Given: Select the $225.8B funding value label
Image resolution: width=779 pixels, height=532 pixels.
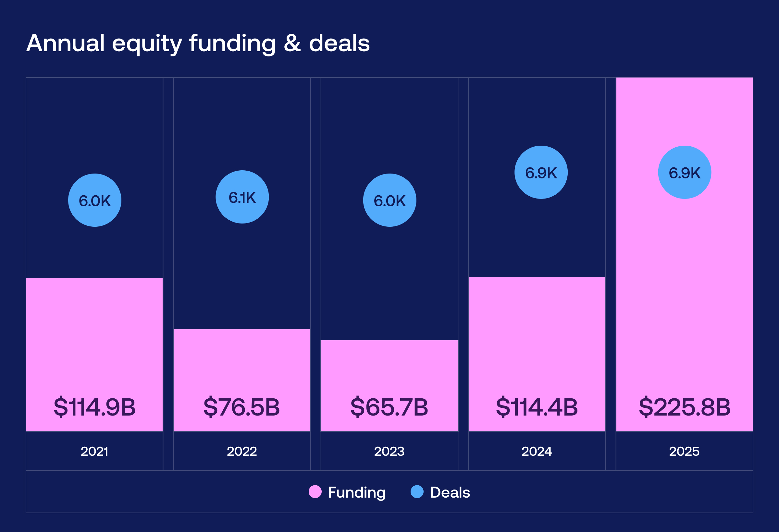Looking at the screenshot, I should pos(684,407).
